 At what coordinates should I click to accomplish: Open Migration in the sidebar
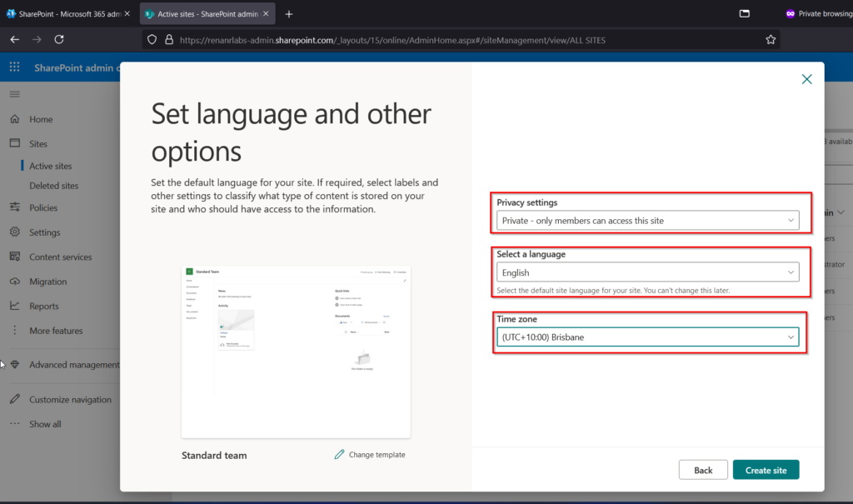[47, 282]
